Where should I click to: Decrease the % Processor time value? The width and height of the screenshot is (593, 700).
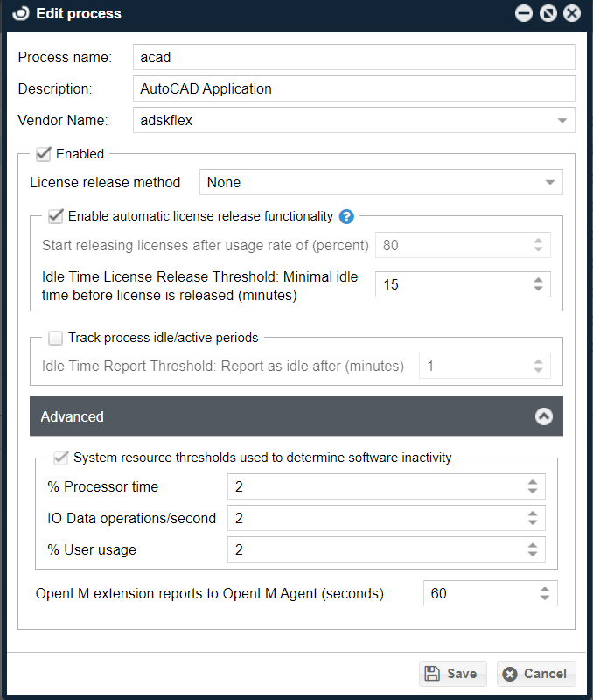coord(533,492)
